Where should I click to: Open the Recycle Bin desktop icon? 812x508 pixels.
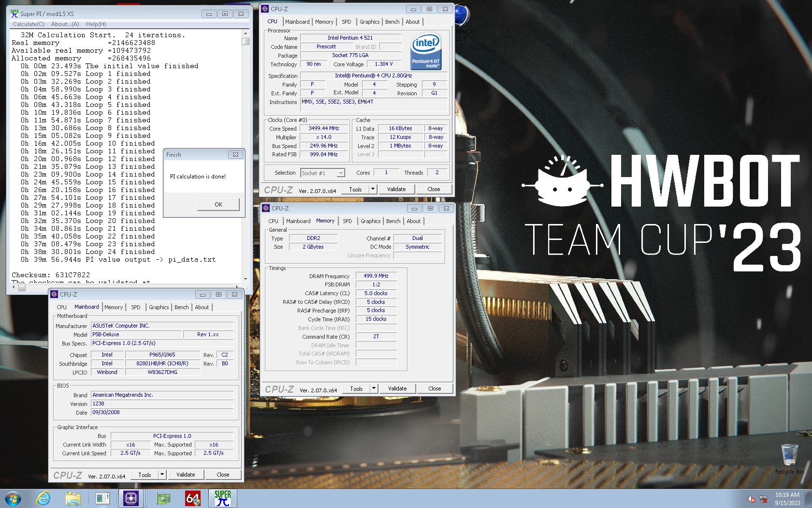[789, 459]
